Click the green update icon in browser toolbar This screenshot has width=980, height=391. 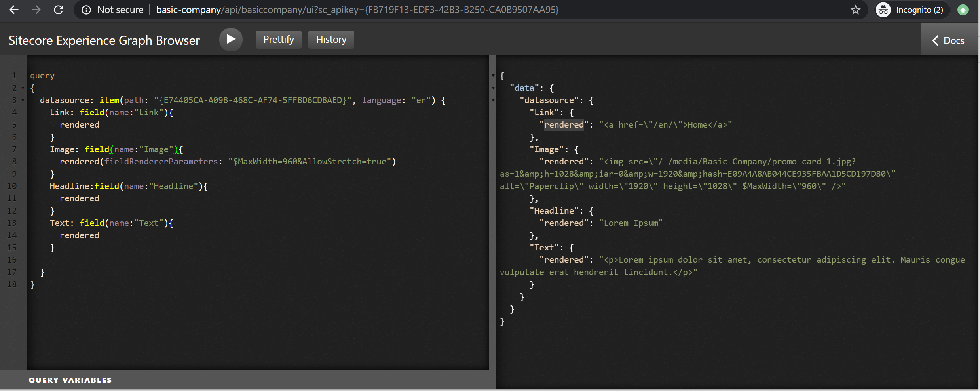[963, 10]
